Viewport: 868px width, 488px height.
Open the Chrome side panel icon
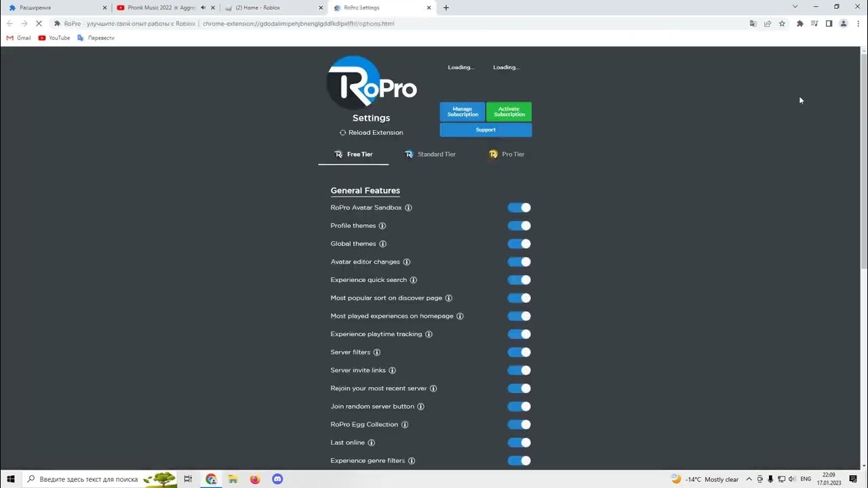829,23
